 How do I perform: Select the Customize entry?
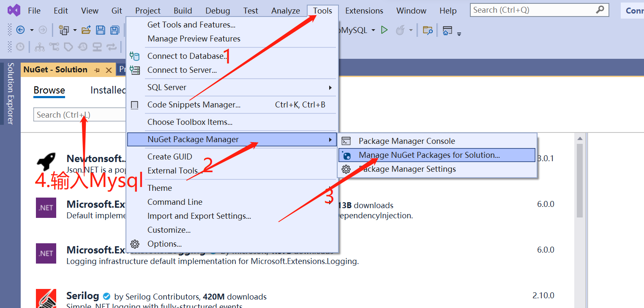tap(232, 230)
